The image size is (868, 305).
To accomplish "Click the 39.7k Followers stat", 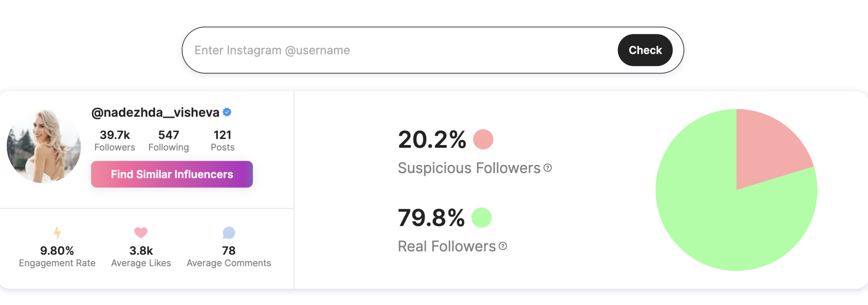I will (x=114, y=140).
